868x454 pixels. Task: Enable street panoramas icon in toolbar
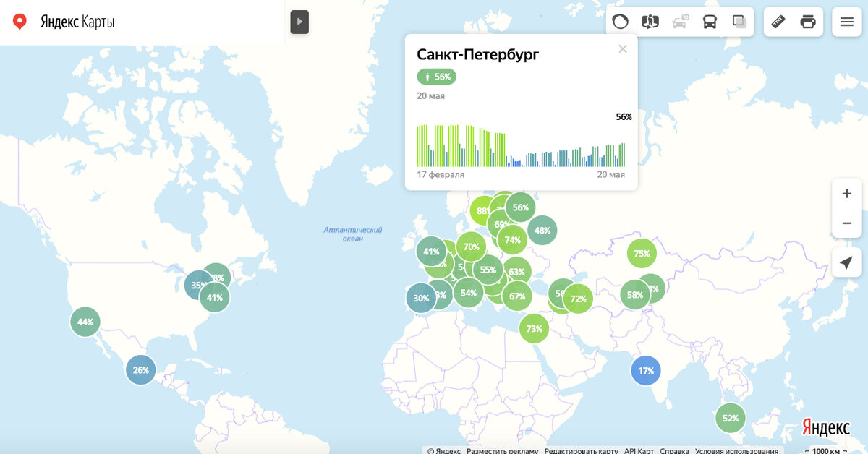click(650, 22)
